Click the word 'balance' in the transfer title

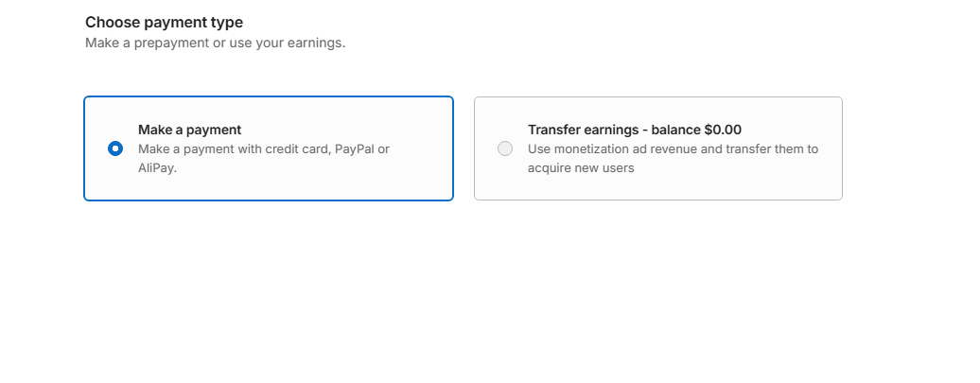coord(675,130)
